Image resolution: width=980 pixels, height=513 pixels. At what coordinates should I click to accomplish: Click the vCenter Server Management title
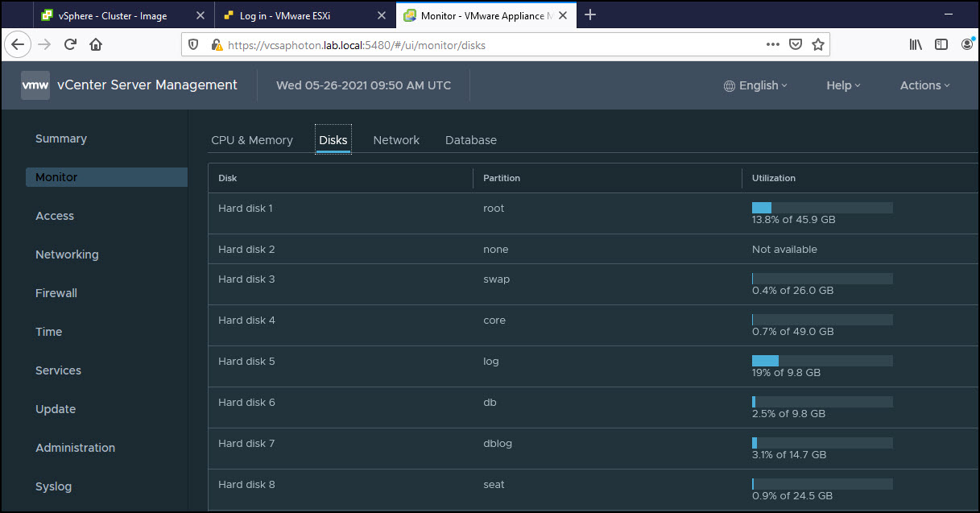[x=147, y=85]
